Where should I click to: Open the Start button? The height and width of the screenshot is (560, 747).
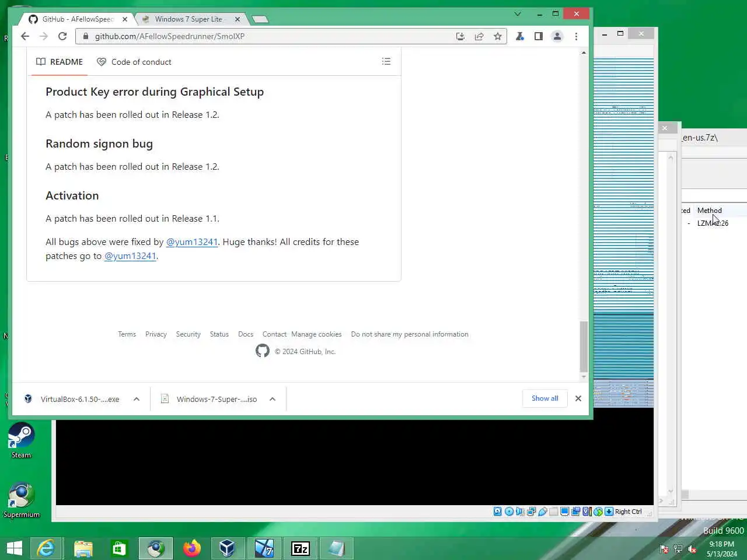(x=14, y=548)
